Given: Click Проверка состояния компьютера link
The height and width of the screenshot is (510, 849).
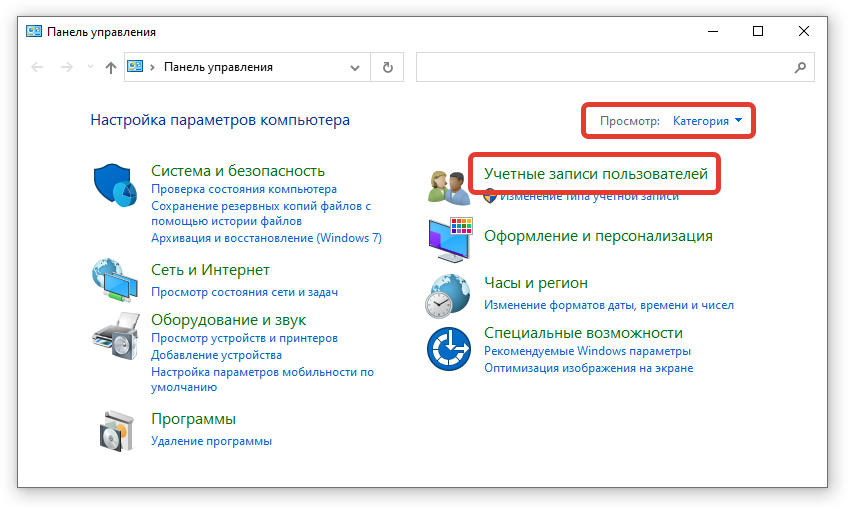Looking at the screenshot, I should point(243,189).
